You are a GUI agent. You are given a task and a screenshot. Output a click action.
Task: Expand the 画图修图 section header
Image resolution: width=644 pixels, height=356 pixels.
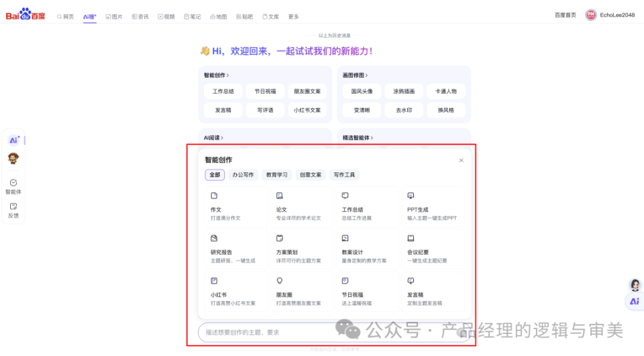tap(356, 75)
